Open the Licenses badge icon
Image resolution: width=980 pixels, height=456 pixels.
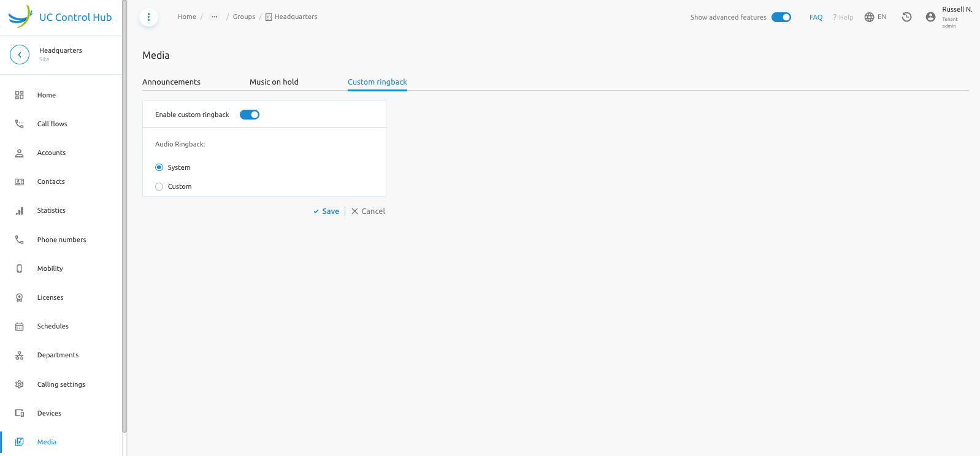tap(20, 298)
